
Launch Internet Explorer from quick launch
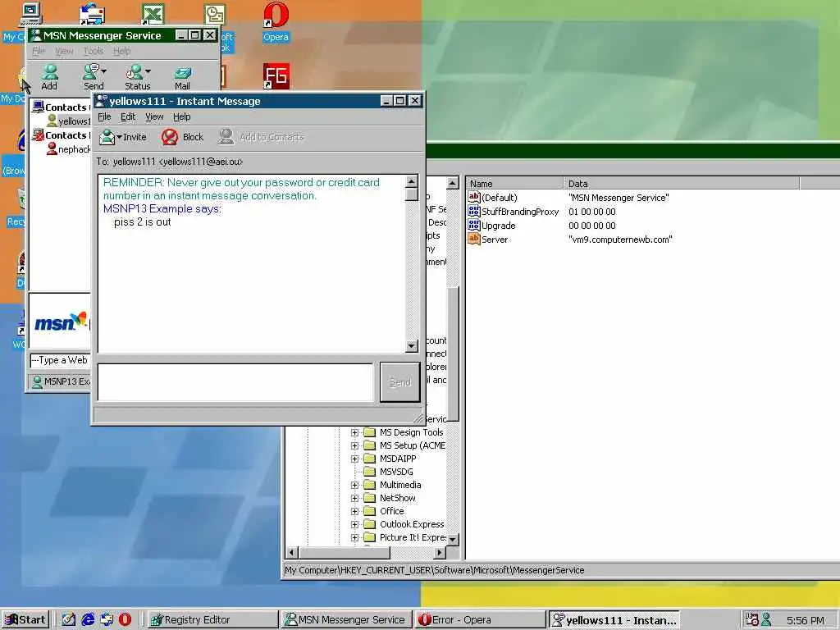tap(88, 619)
